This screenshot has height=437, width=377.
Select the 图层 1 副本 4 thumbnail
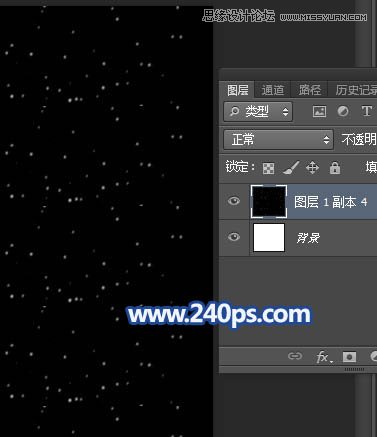click(269, 202)
